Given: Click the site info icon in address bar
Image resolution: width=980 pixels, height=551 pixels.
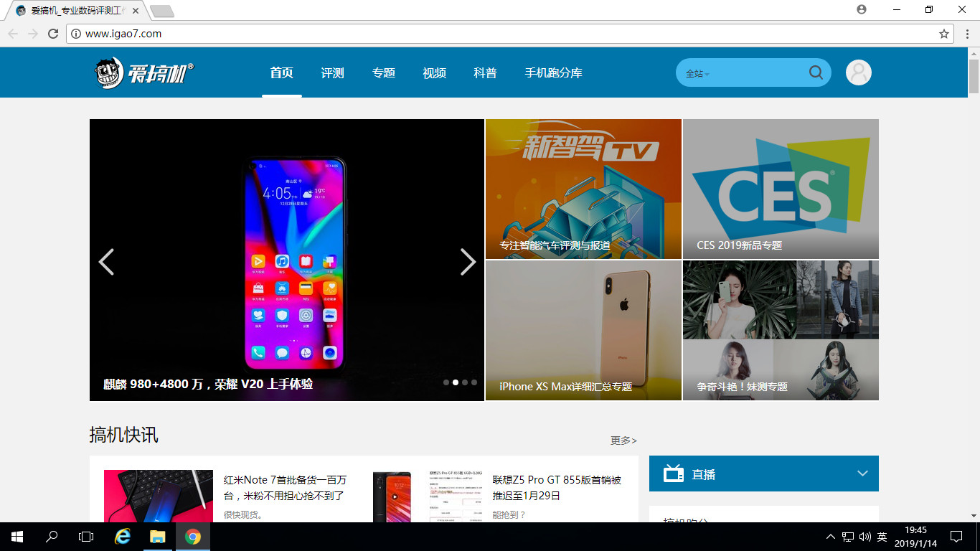Looking at the screenshot, I should click(x=76, y=34).
